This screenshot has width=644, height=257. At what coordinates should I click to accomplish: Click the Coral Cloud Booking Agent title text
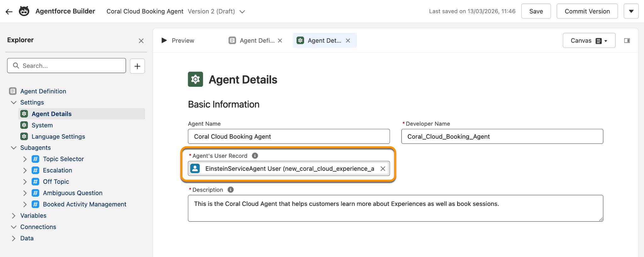pos(145,11)
